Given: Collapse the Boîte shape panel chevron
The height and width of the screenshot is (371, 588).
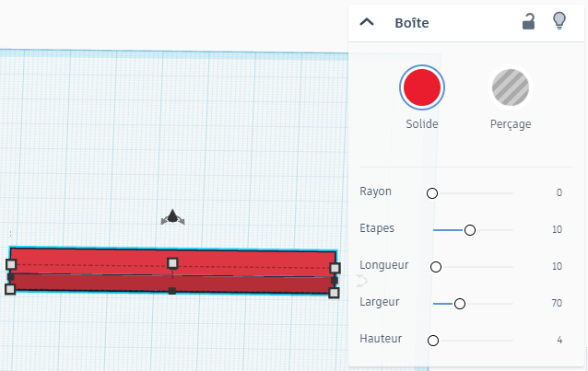Looking at the screenshot, I should click(x=367, y=23).
